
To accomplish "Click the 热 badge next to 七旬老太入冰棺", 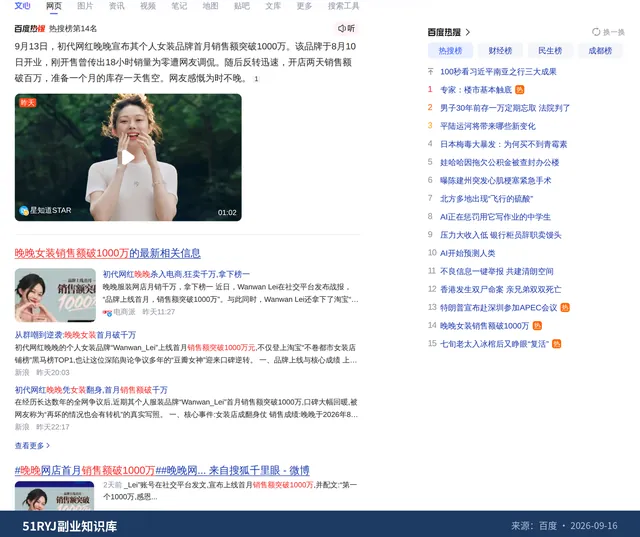I will pos(556,344).
